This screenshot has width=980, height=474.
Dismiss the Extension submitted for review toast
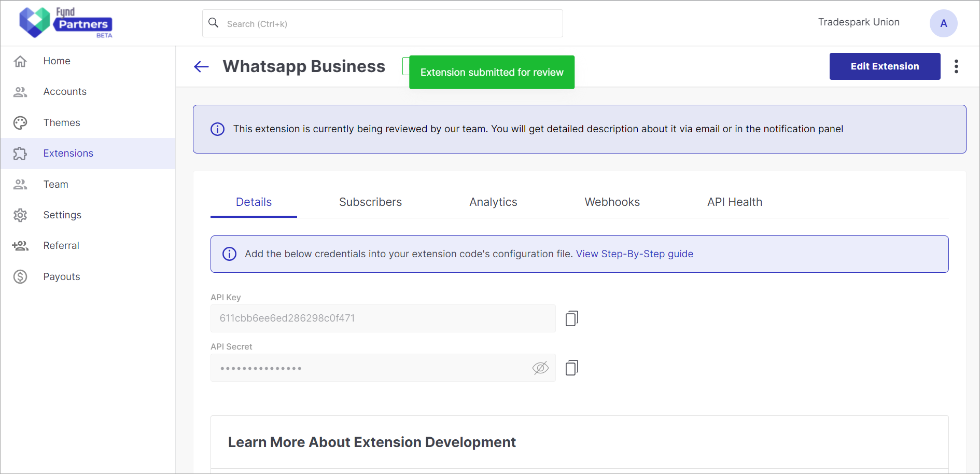pos(492,72)
